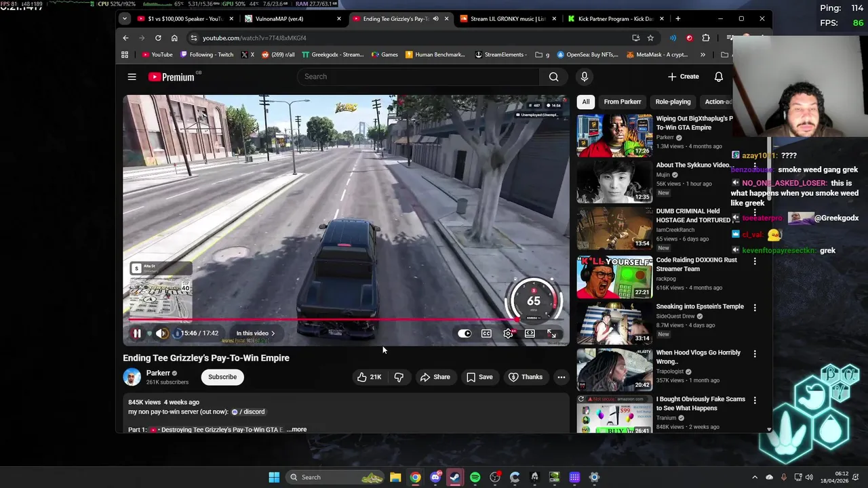Show more bookmarks double-chevron
Screen dimensions: 868x488
click(x=703, y=55)
